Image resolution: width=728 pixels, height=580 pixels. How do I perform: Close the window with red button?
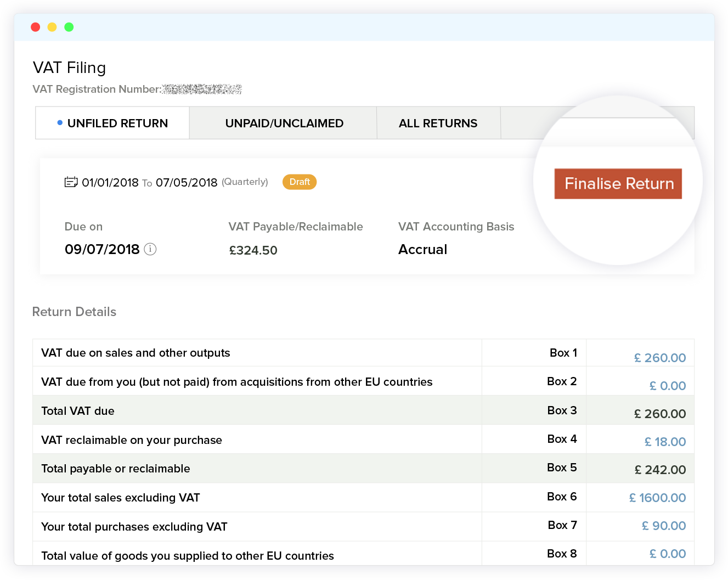pos(36,27)
